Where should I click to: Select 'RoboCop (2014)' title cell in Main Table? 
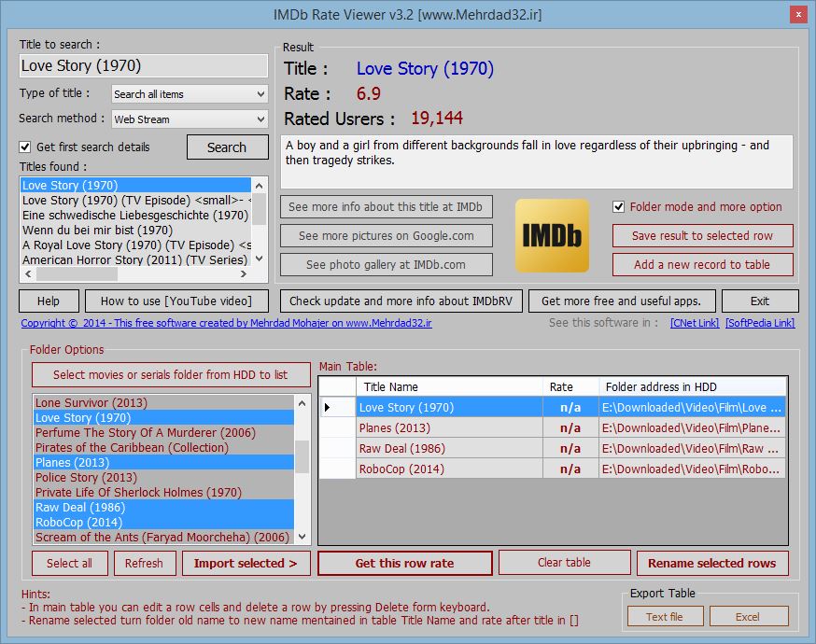[x=450, y=469]
